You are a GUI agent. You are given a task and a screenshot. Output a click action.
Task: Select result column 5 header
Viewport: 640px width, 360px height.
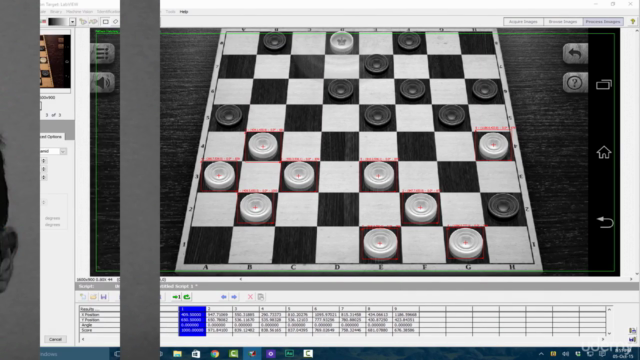[299, 309]
